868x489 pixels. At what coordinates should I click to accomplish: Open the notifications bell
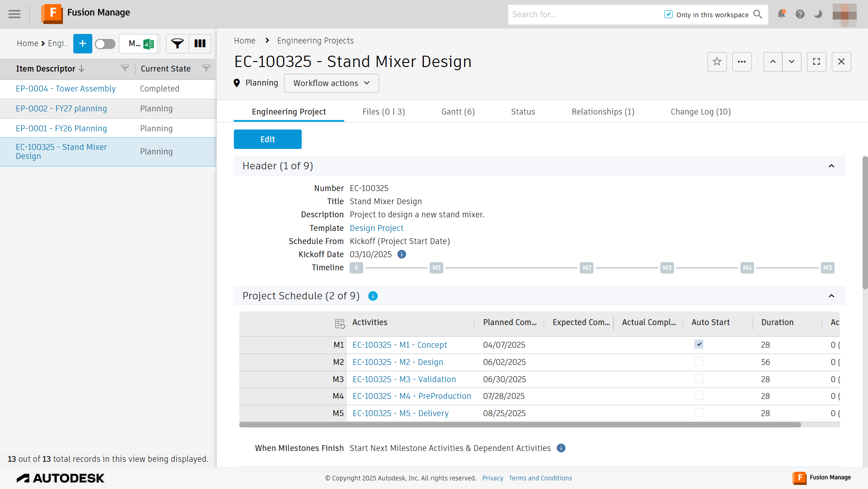[x=781, y=14]
